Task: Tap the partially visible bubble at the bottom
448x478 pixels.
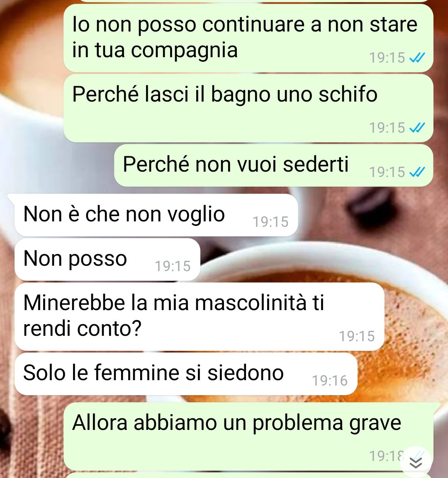Action: point(248,475)
